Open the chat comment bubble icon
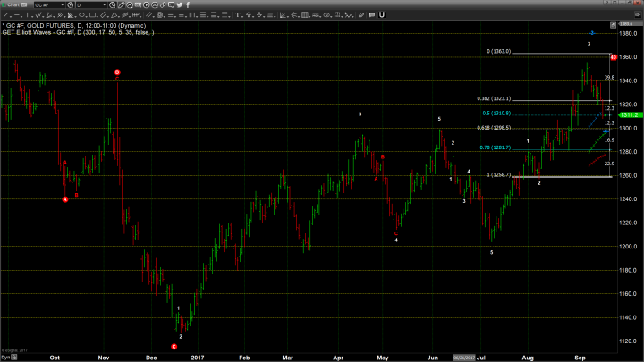This screenshot has height=362, width=644. point(171,5)
